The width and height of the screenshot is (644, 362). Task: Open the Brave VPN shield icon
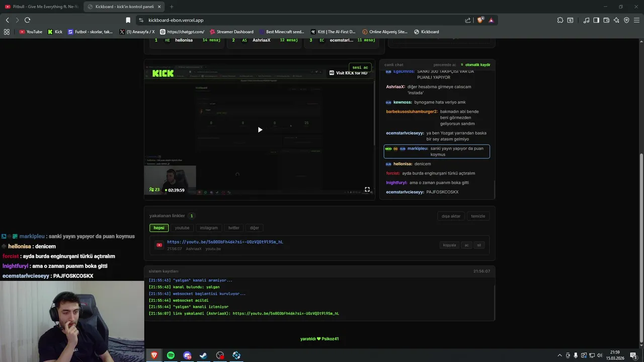[x=626, y=20]
